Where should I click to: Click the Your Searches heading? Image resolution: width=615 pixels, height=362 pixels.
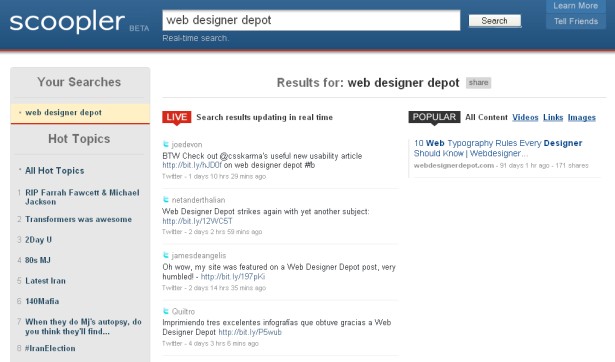click(x=79, y=82)
